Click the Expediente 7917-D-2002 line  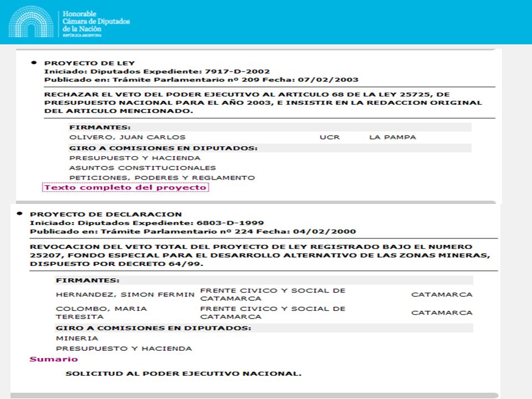[157, 71]
